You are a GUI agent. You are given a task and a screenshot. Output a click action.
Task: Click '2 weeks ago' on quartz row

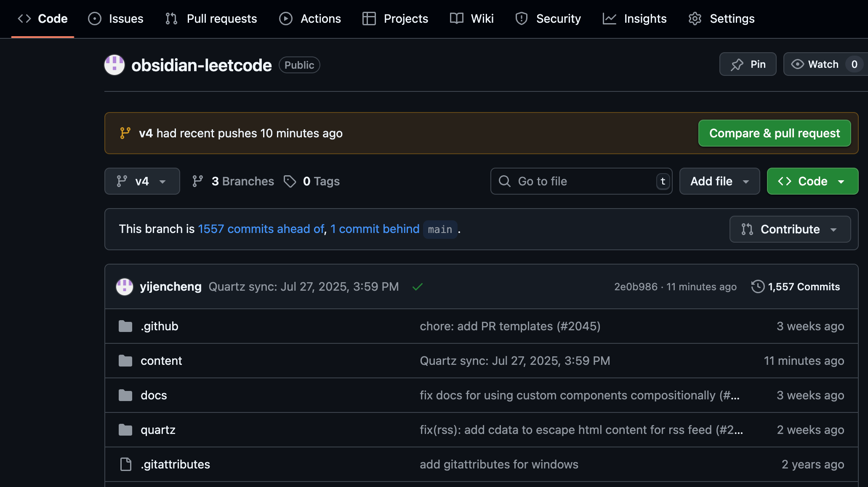[810, 430]
